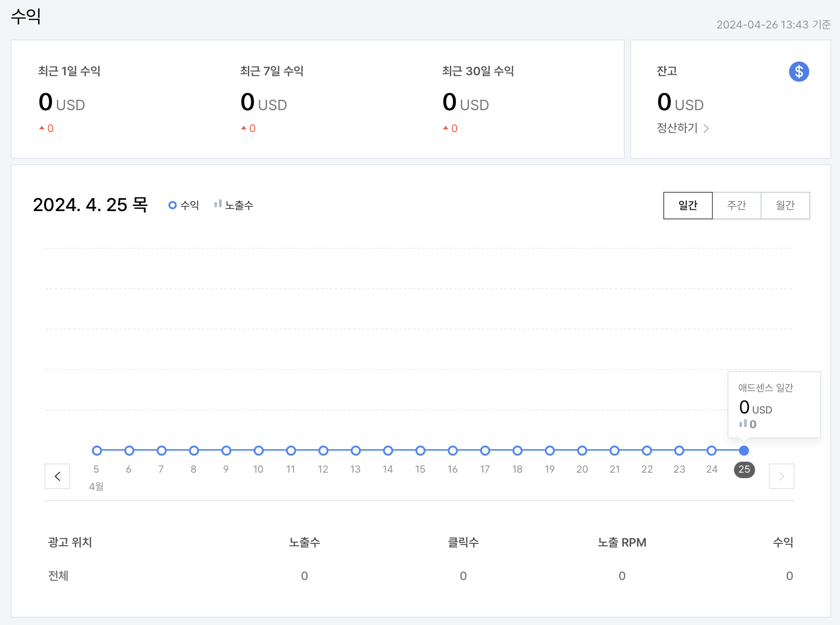
Task: Toggle the 수익 series in the chart legend
Action: [184, 205]
